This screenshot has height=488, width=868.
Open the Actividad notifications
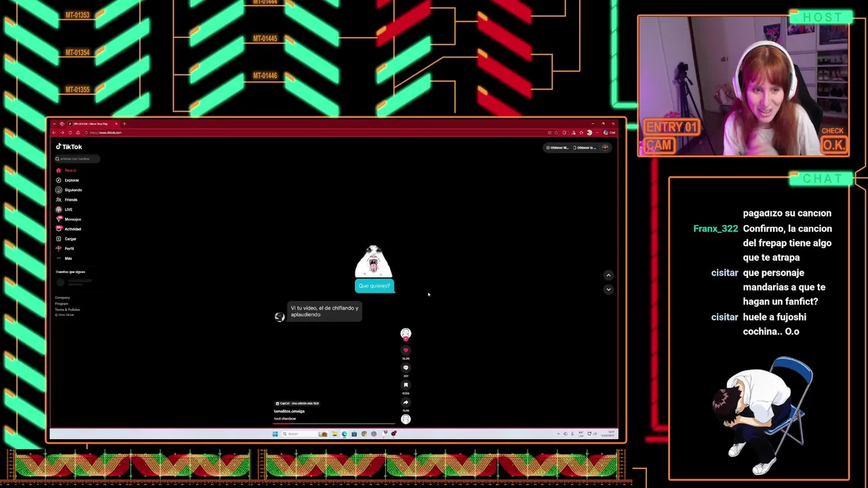[x=68, y=229]
